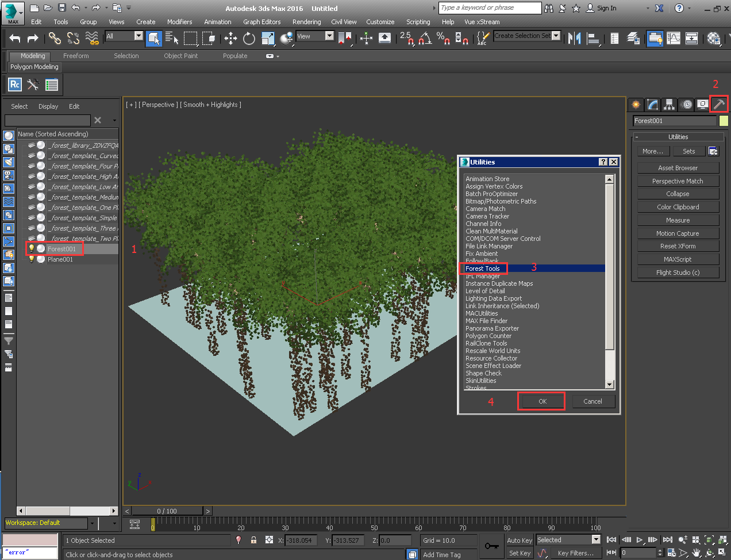
Task: Toggle the selection lock padlock icon
Action: [253, 540]
